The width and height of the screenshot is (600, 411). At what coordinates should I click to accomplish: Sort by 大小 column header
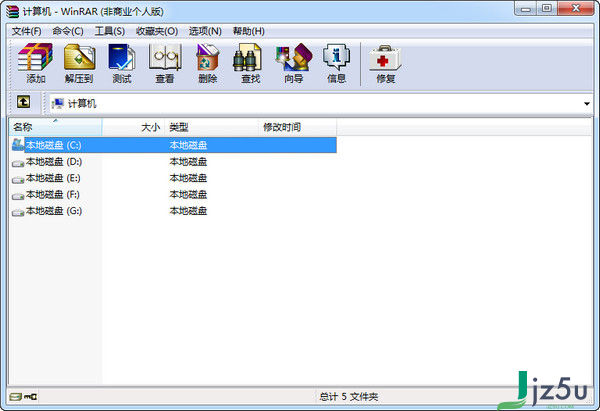pyautogui.click(x=134, y=127)
